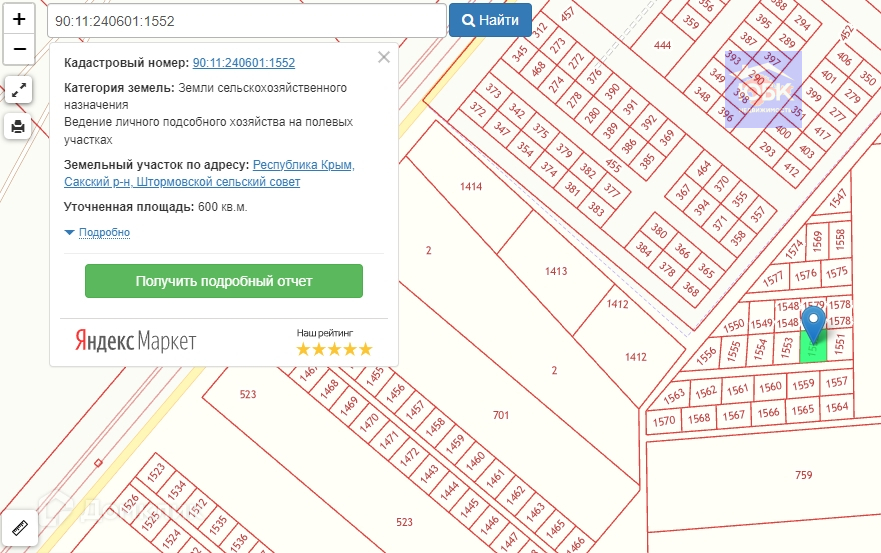The width and height of the screenshot is (881, 553).
Task: Focus the cadastral number search field
Action: (246, 20)
